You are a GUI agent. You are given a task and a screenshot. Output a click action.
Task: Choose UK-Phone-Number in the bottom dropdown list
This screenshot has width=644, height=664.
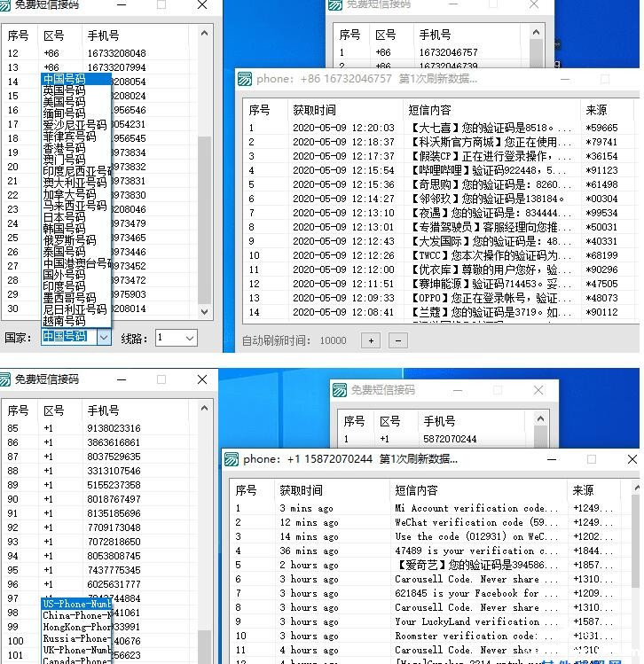76,650
